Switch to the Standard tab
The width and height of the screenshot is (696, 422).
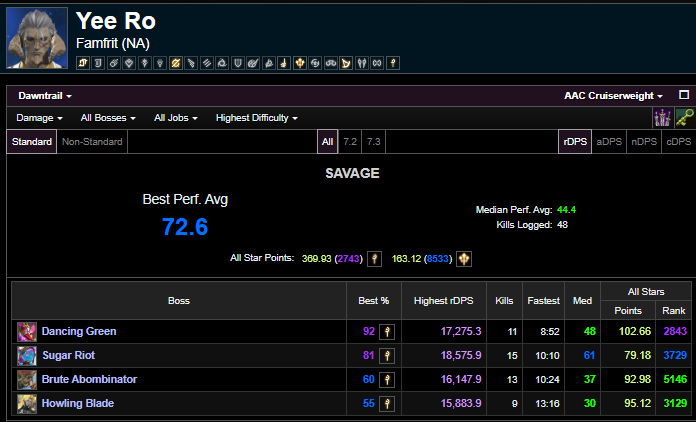point(32,142)
